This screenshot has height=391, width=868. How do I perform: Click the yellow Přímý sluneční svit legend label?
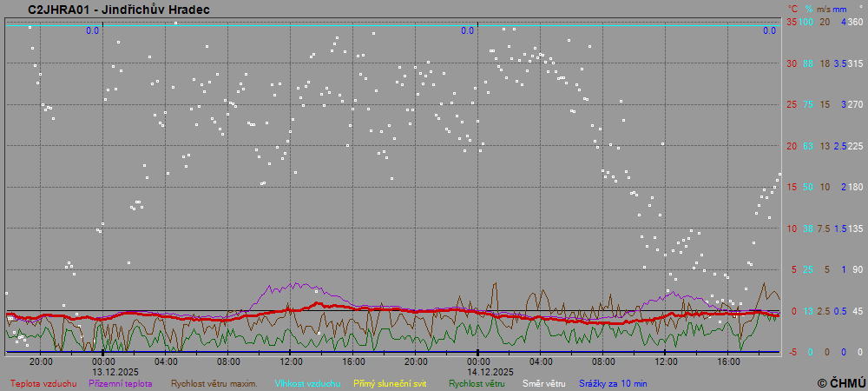391,382
